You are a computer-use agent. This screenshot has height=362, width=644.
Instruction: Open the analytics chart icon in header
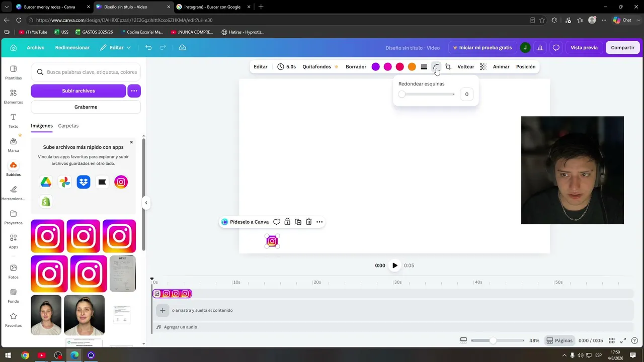click(540, 48)
